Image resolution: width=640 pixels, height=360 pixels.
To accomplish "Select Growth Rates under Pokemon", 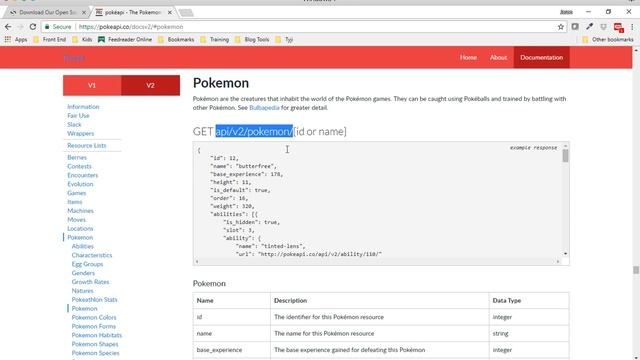I will (x=90, y=282).
